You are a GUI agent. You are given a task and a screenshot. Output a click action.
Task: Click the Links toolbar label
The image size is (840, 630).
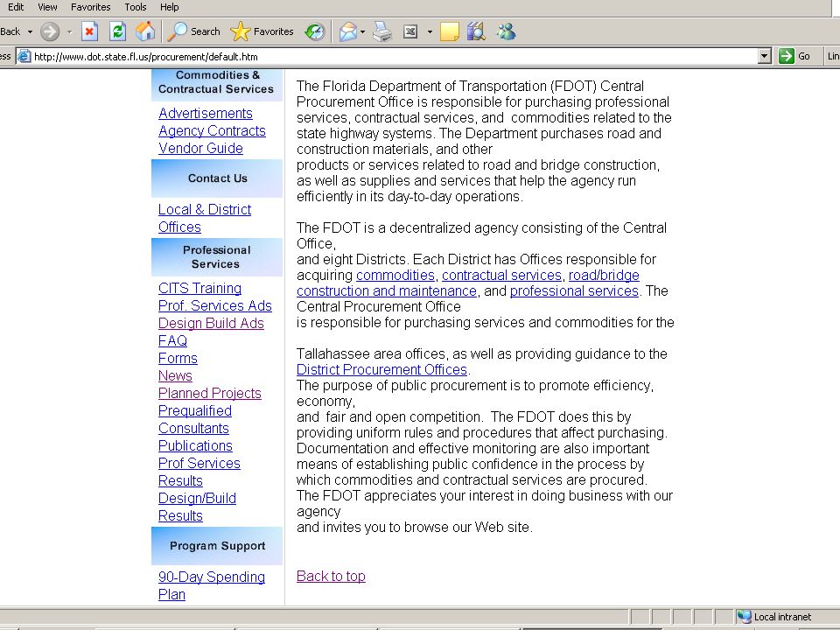[x=833, y=56]
